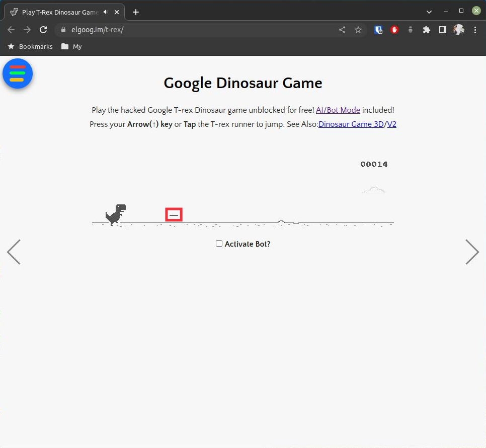Open the Bookmarks item in bookmarks bar
The image size is (486, 448).
click(30, 46)
